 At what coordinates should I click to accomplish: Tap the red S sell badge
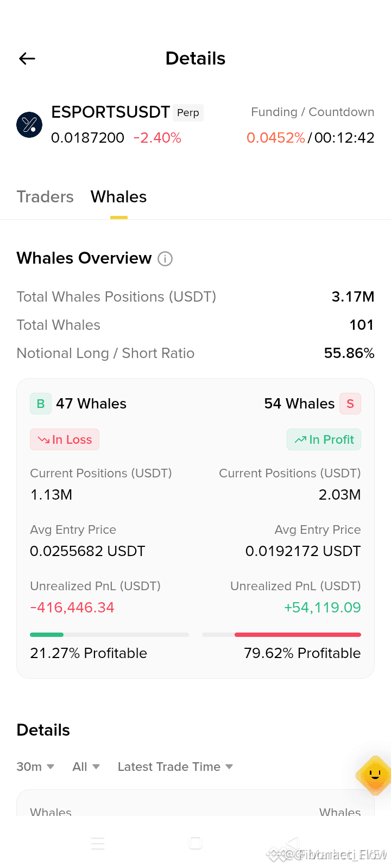(x=350, y=404)
